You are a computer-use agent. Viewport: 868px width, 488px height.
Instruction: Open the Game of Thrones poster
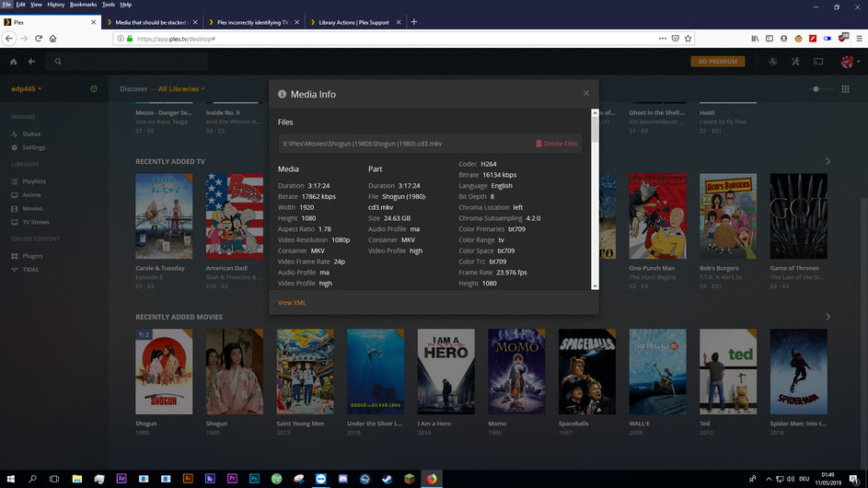pyautogui.click(x=798, y=216)
